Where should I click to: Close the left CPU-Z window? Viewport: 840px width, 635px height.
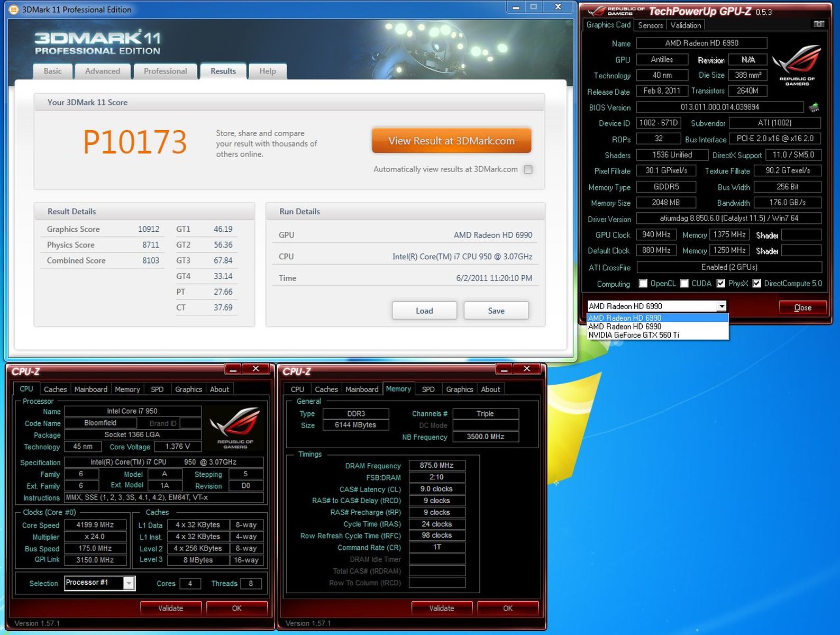(255, 368)
